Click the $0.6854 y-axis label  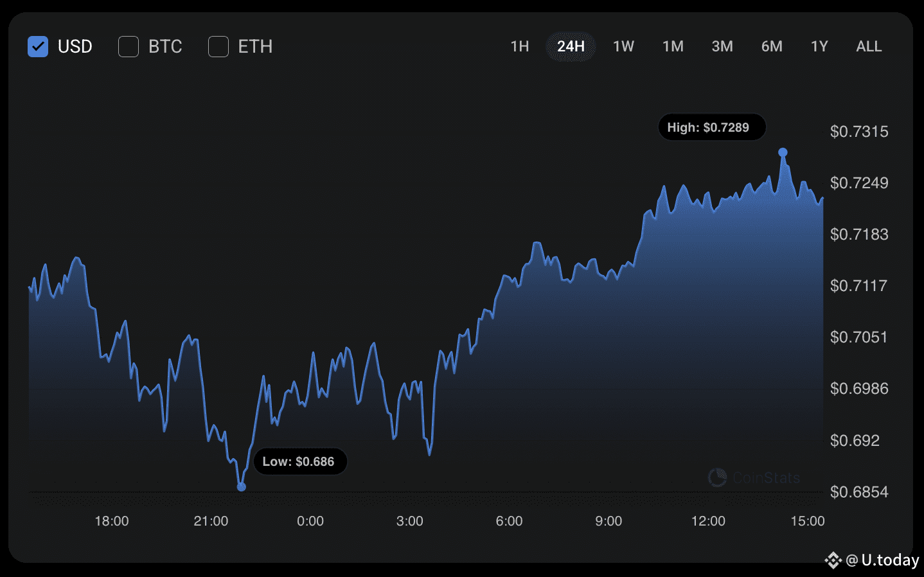[859, 492]
